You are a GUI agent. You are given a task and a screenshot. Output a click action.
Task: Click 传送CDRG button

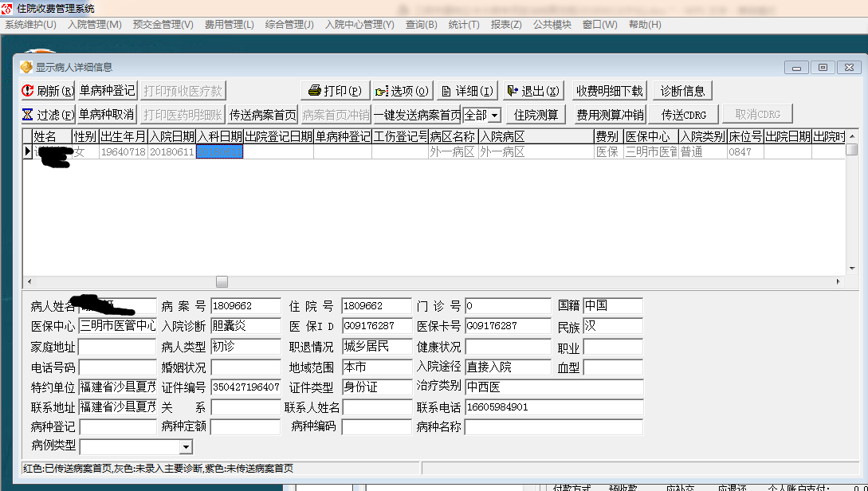[x=684, y=115]
